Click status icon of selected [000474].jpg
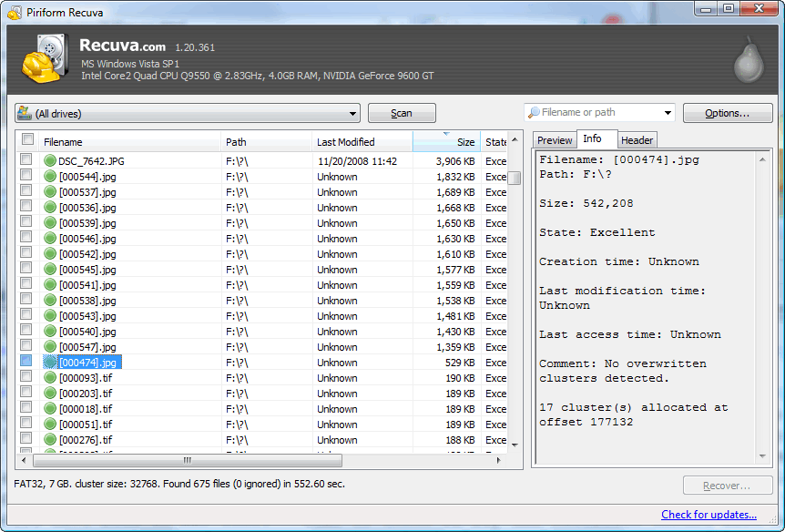The width and height of the screenshot is (785, 532). (x=49, y=363)
